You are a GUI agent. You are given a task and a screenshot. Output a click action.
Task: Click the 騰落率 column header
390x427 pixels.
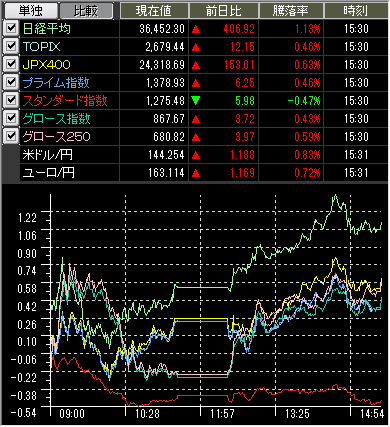[291, 11]
